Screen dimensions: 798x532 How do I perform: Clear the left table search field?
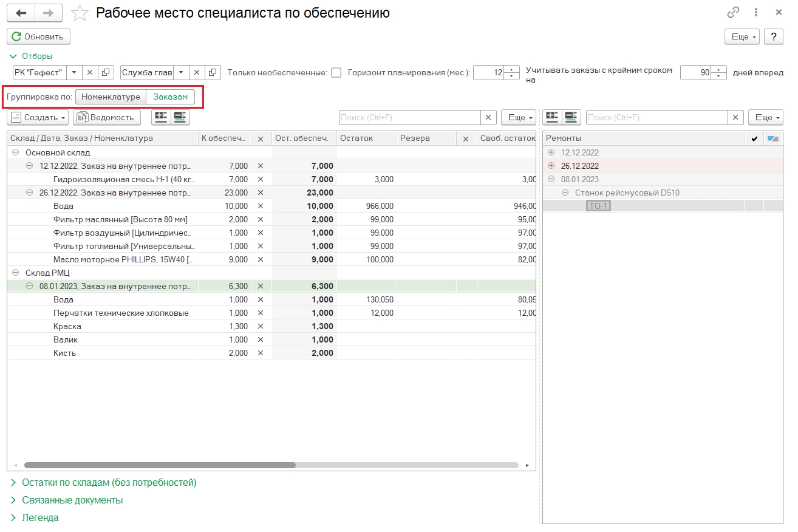click(x=488, y=117)
